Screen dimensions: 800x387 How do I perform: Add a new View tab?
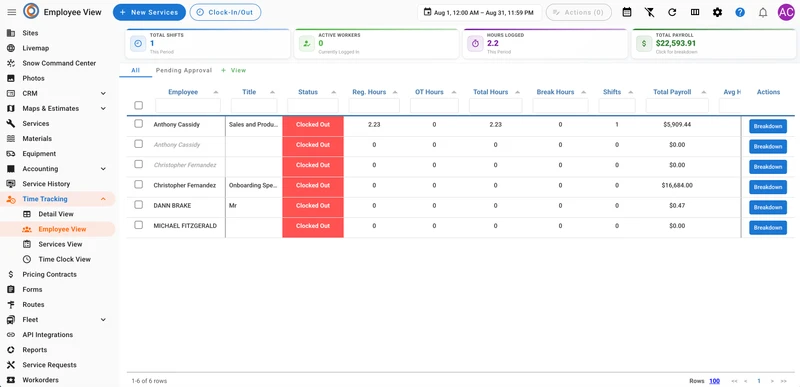pos(234,70)
